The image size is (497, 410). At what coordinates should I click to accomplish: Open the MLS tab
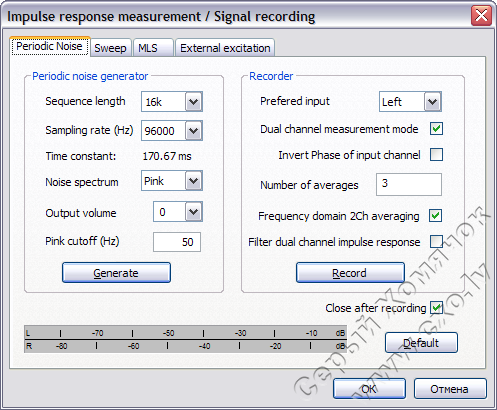(x=153, y=48)
